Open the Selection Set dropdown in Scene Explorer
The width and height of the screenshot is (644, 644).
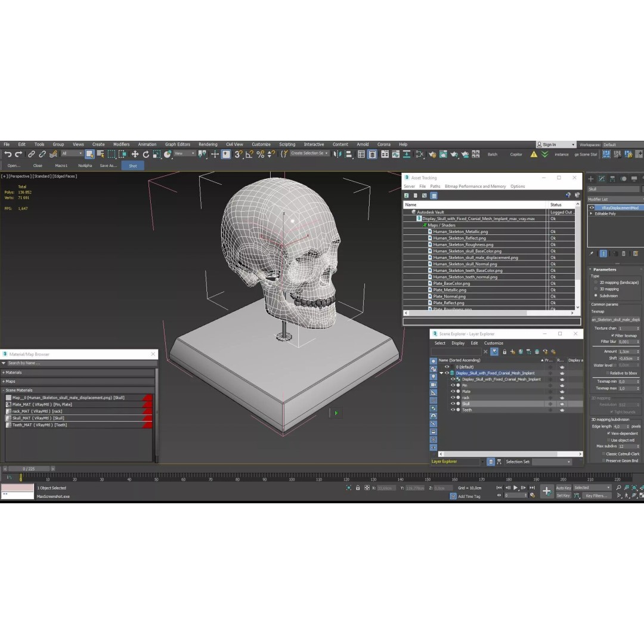coord(552,462)
